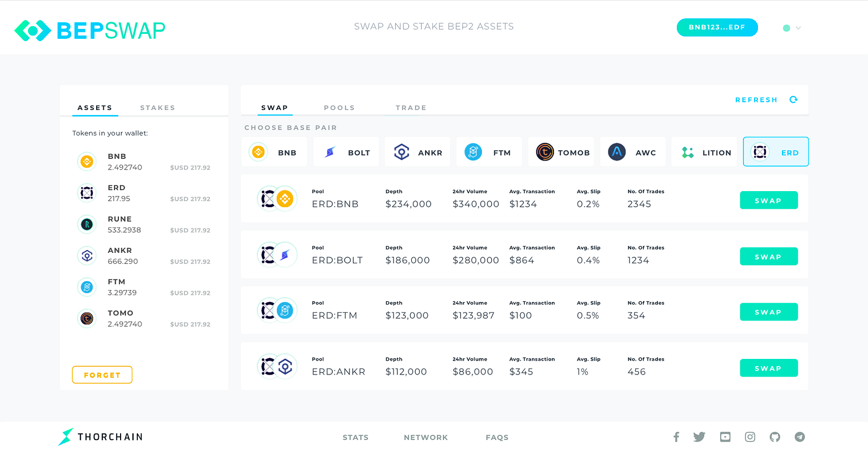Open the Telegram footer icon
Viewport: 868px width, 450px height.
(800, 437)
